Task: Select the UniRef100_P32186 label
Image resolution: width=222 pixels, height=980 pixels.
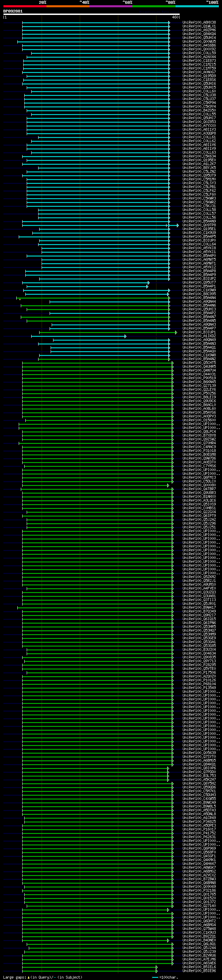Action: 199,890
